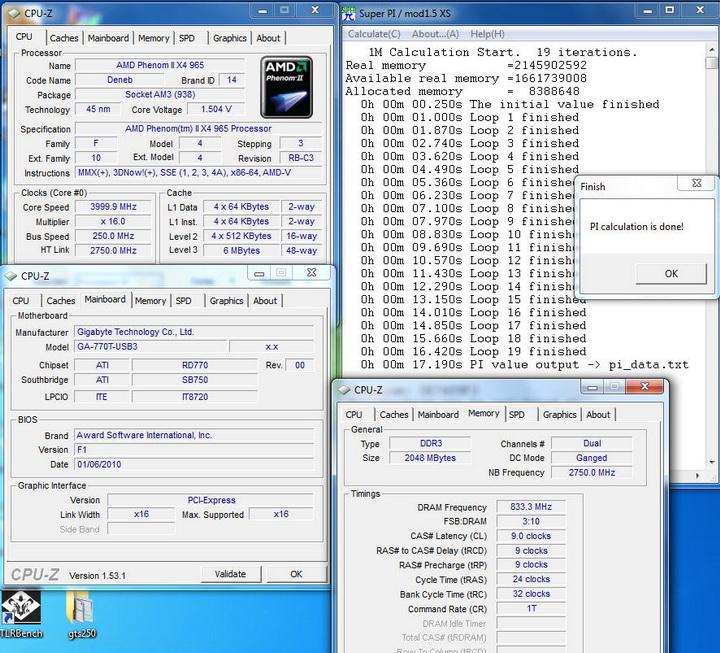The width and height of the screenshot is (720, 653).
Task: Select SPD tab in Memory CPU-Z window
Action: click(517, 415)
